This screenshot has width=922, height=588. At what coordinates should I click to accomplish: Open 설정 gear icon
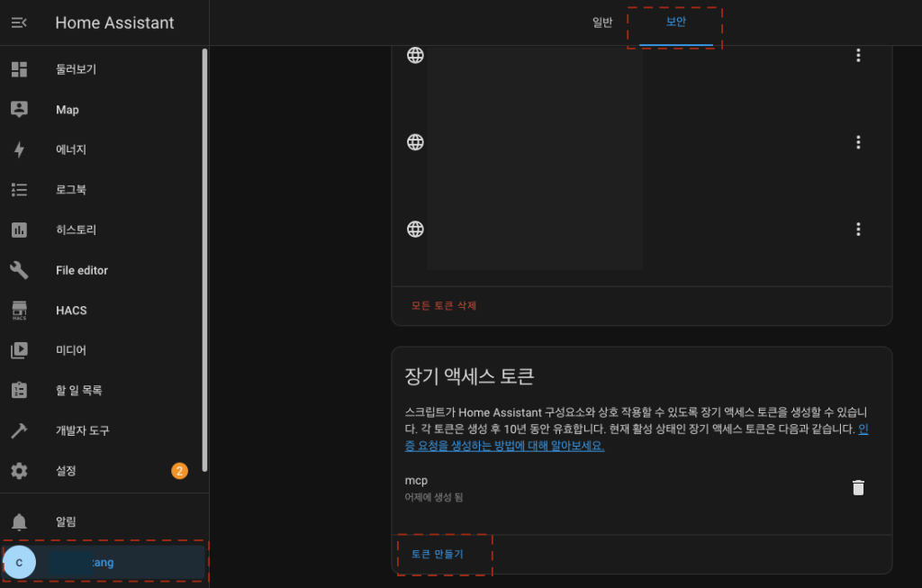tap(19, 470)
